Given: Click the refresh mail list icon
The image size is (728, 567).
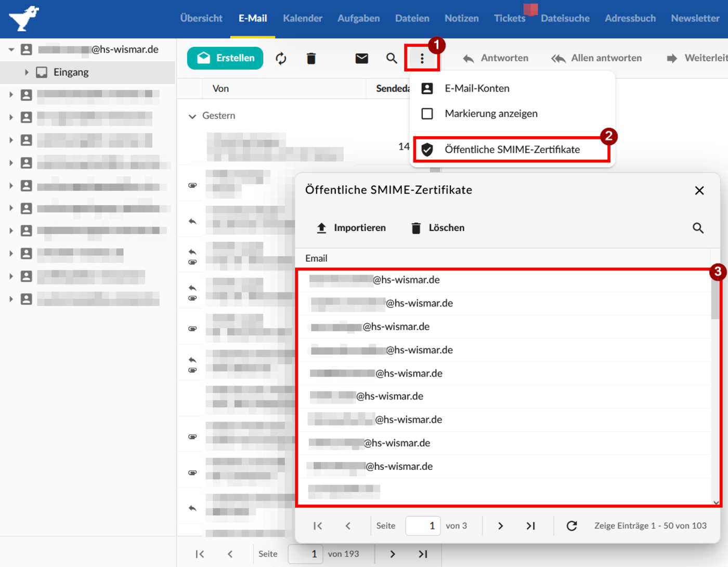Looking at the screenshot, I should coord(281,58).
